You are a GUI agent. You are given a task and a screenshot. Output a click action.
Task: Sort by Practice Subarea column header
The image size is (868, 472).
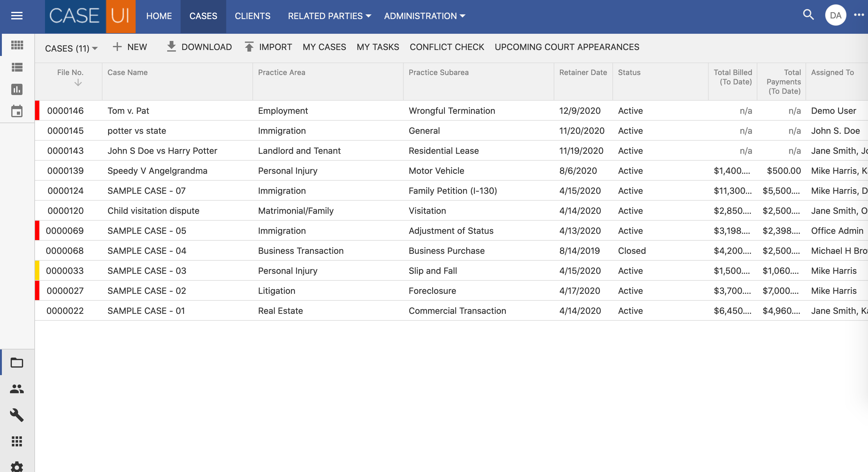point(438,72)
